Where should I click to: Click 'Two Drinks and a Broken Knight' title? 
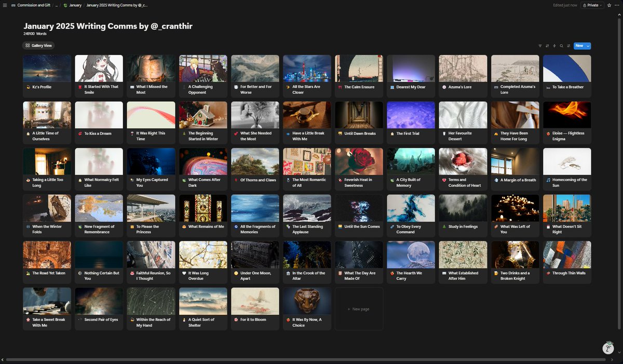(x=515, y=276)
